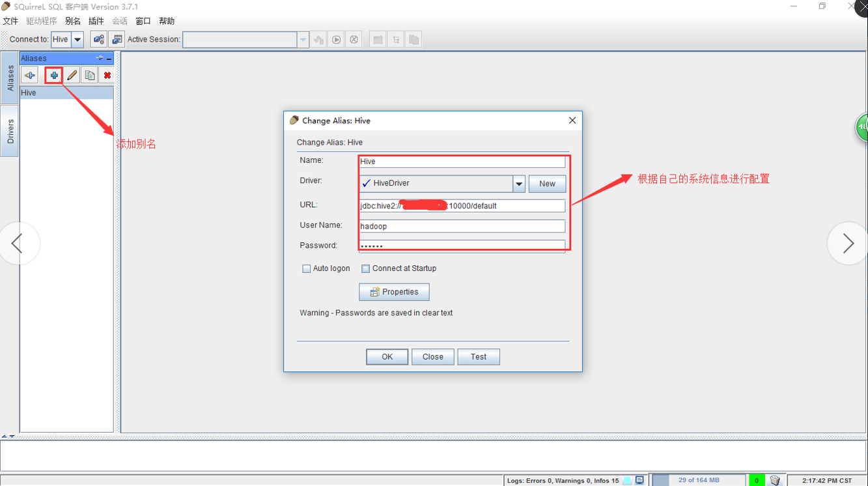Viewport: 868px width, 486px height.
Task: Click the Logs errors and warnings status text
Action: (563, 481)
